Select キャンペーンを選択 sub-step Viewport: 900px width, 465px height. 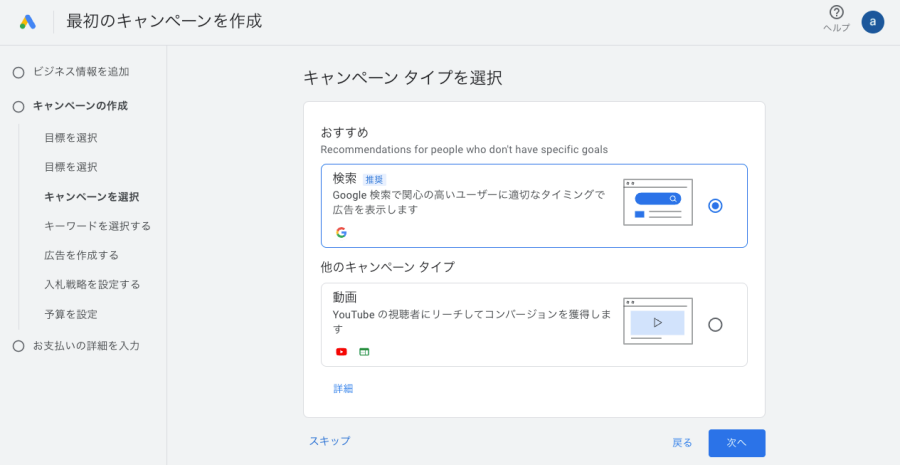(92, 197)
